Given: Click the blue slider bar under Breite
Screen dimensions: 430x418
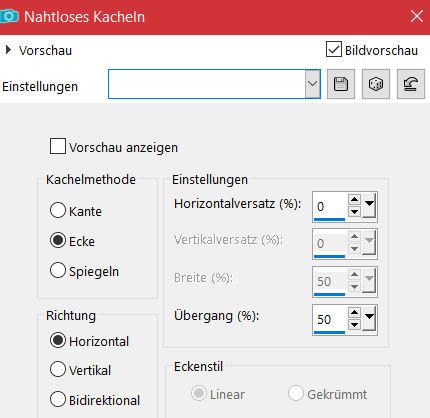Looking at the screenshot, I should tap(329, 295).
